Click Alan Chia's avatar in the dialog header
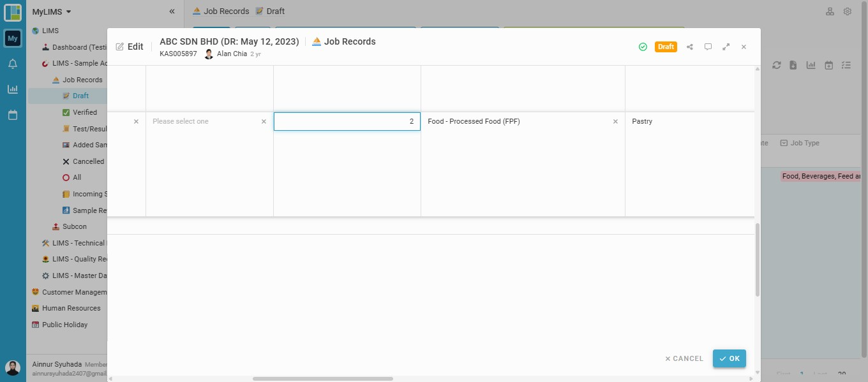Screen dimensions: 868x382 pos(209,54)
